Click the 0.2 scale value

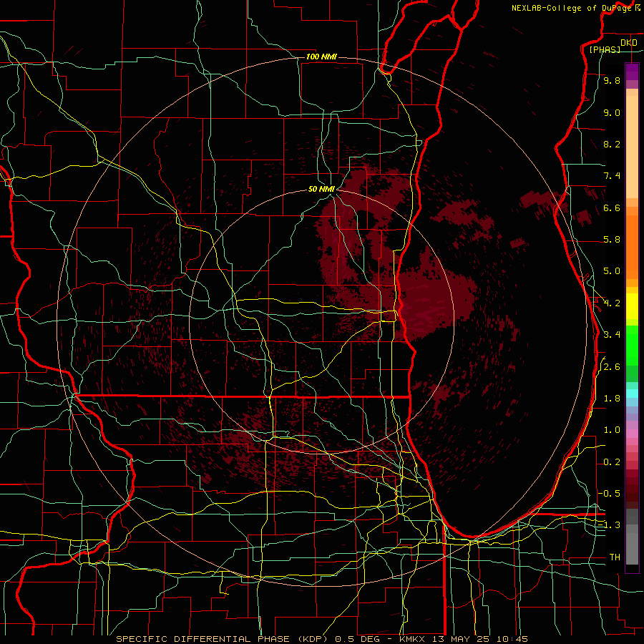(x=612, y=462)
